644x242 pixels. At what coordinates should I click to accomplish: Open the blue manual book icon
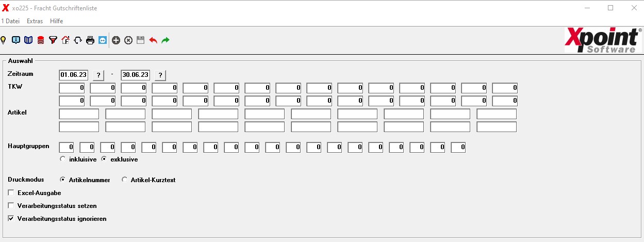point(28,40)
